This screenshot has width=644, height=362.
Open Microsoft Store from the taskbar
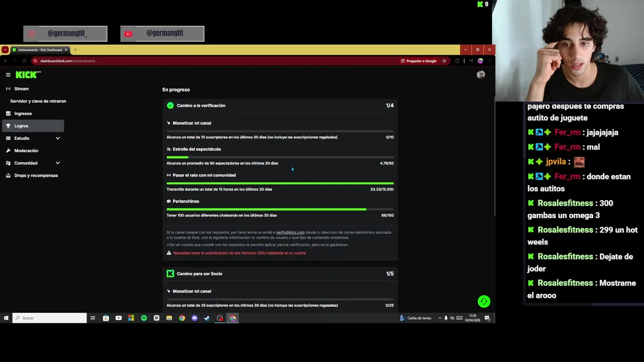106,318
